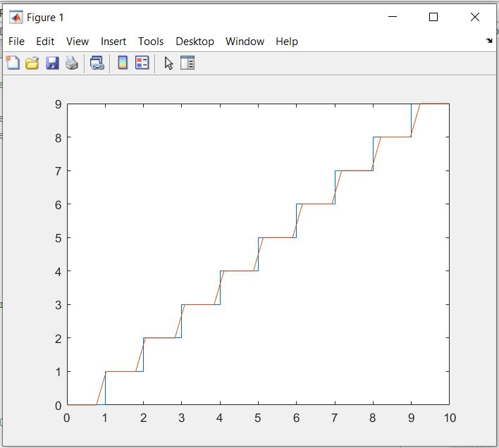Open the Property Inspector icon
Viewport: 499px width, 448px height.
pyautogui.click(x=187, y=63)
